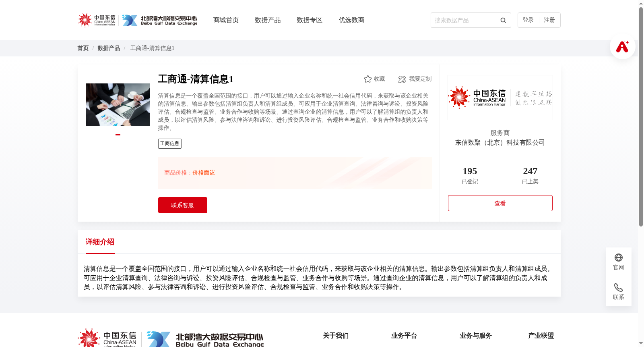Click the product title 工商通-清算信息1
The image size is (644, 347).
196,79
